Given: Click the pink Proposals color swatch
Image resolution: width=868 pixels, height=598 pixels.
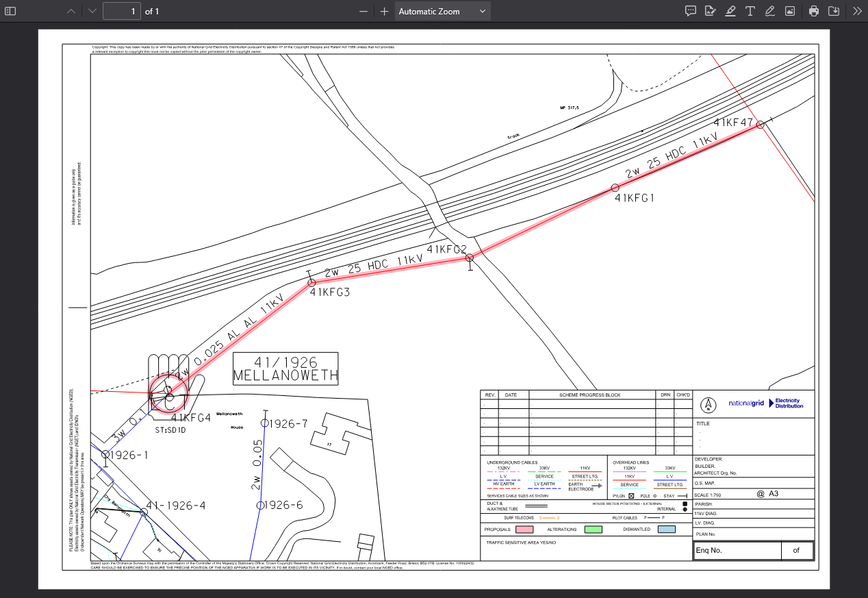Looking at the screenshot, I should [x=524, y=530].
